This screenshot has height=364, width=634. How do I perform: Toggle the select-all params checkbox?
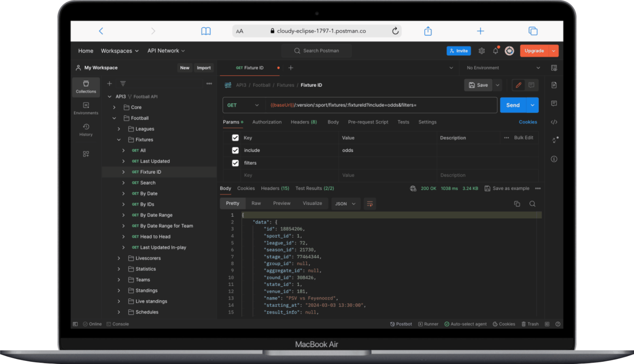pyautogui.click(x=235, y=138)
